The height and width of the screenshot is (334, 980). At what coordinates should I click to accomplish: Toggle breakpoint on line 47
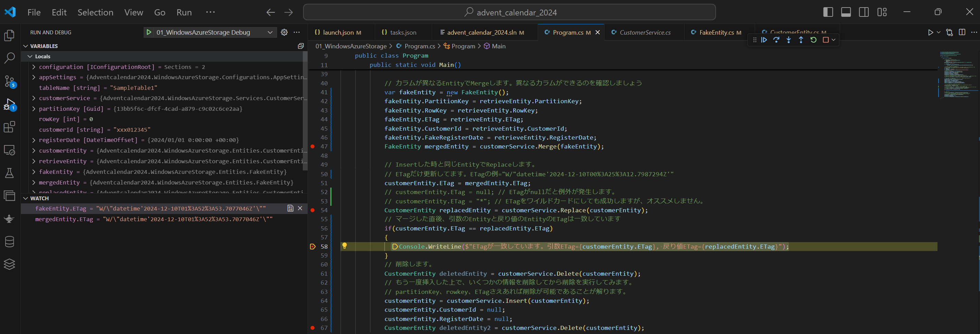click(313, 146)
